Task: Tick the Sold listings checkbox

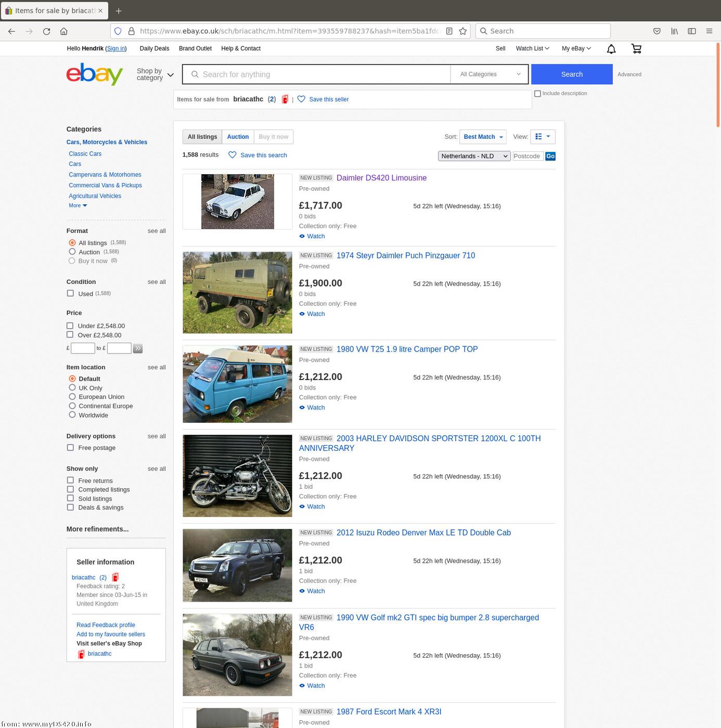Action: [x=70, y=498]
